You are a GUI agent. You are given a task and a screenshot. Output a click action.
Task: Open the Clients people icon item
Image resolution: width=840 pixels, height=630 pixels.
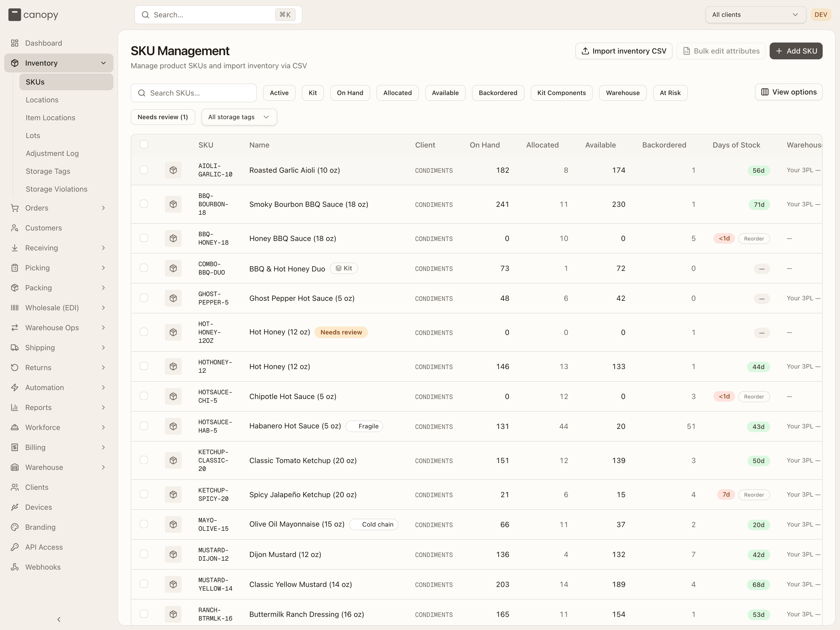[x=15, y=487]
